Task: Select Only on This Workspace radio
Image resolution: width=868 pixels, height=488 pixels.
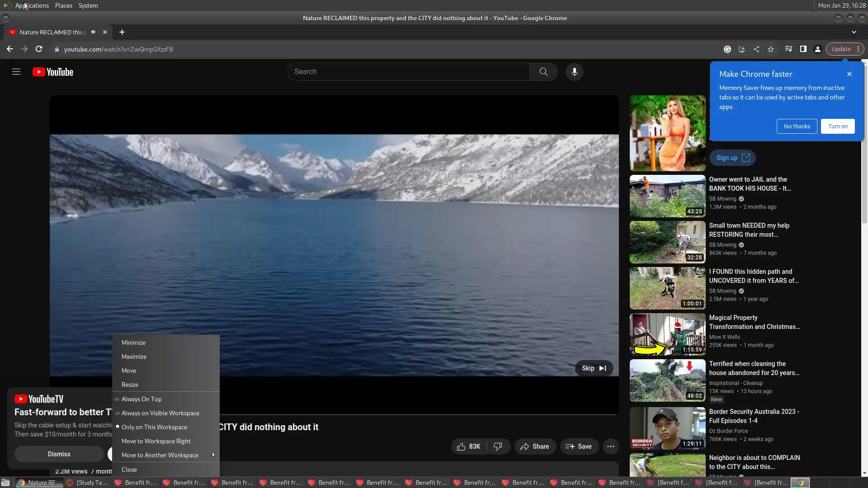Action: (154, 427)
